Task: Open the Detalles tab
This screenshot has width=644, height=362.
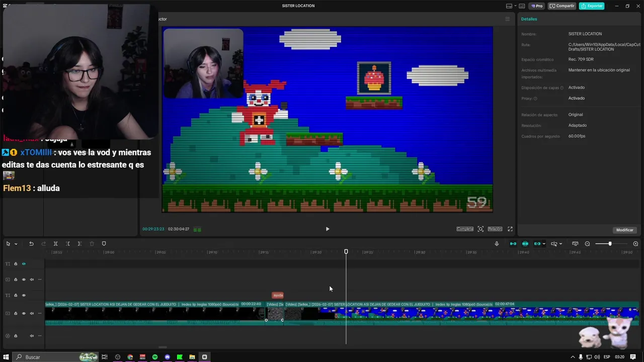Action: point(529,19)
